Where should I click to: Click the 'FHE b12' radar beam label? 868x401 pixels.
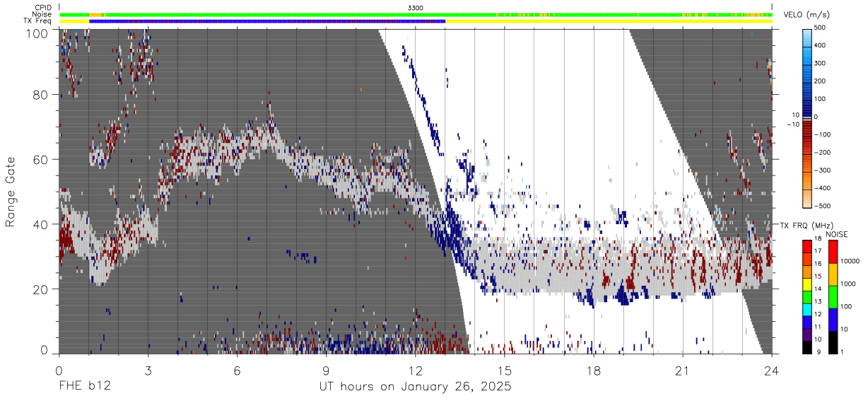point(84,388)
